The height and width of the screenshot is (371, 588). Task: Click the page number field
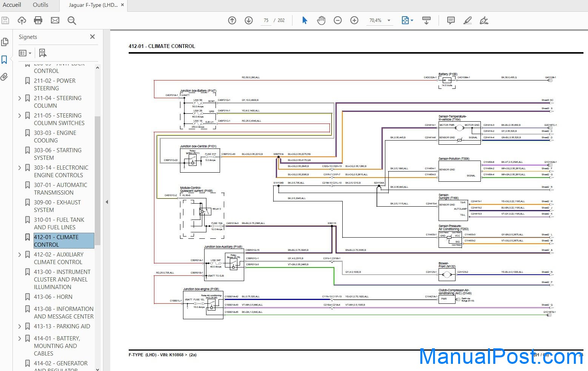pos(266,20)
